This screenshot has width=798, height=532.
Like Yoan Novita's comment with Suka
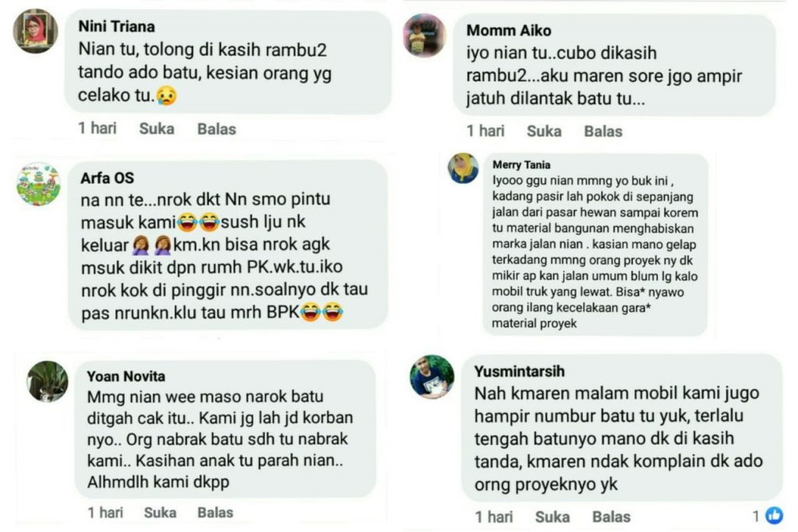pyautogui.click(x=161, y=513)
